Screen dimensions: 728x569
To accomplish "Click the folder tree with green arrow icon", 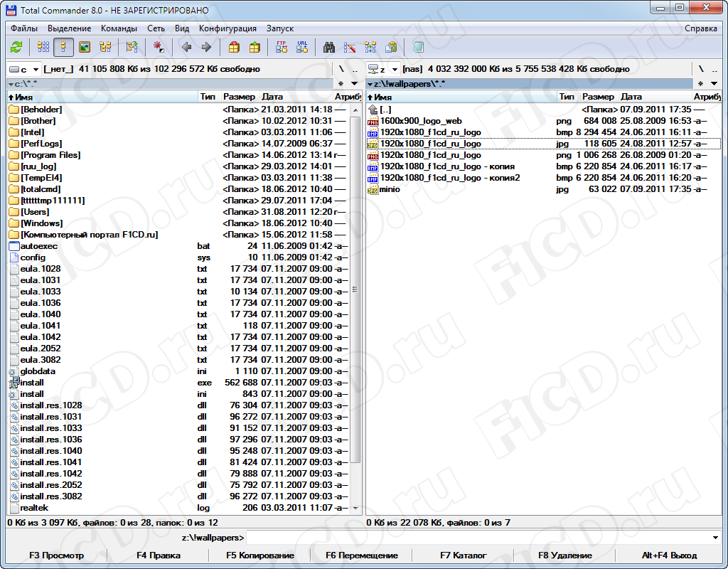I will pos(132,47).
